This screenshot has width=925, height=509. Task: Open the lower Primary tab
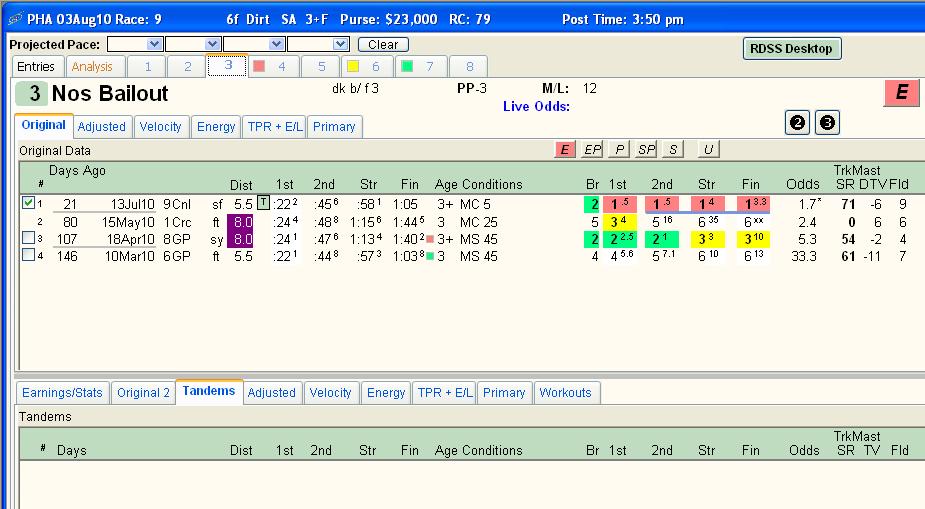point(504,393)
